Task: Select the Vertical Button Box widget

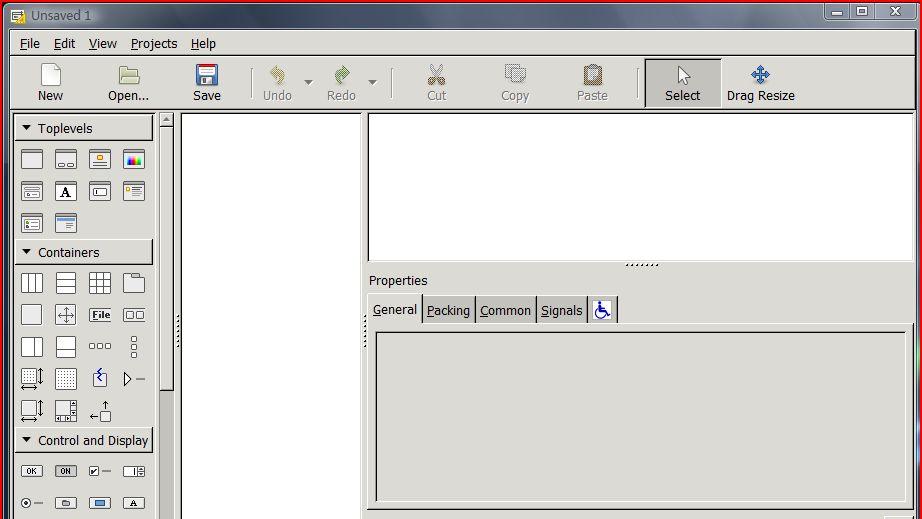Action: coord(134,346)
